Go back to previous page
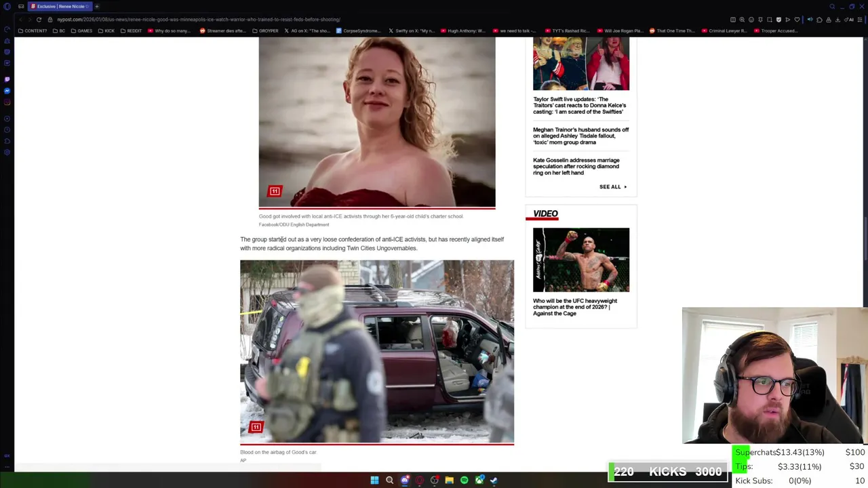 (20, 20)
